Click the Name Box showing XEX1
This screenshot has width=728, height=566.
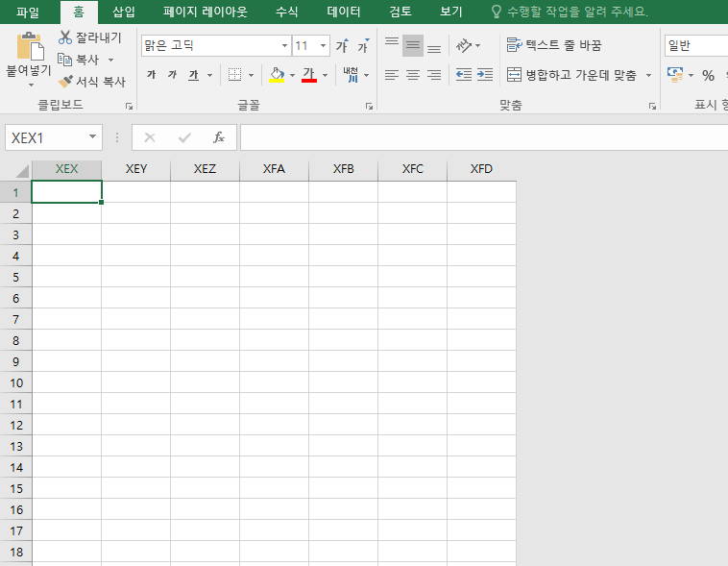pos(46,137)
